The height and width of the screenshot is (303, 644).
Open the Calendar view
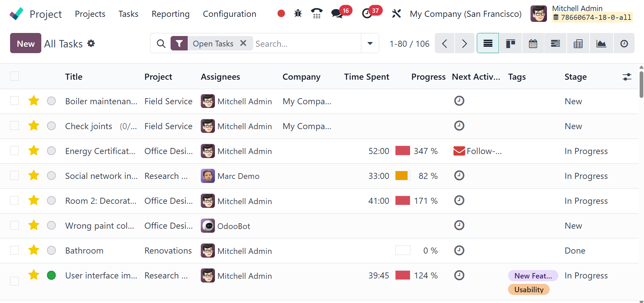click(x=533, y=43)
